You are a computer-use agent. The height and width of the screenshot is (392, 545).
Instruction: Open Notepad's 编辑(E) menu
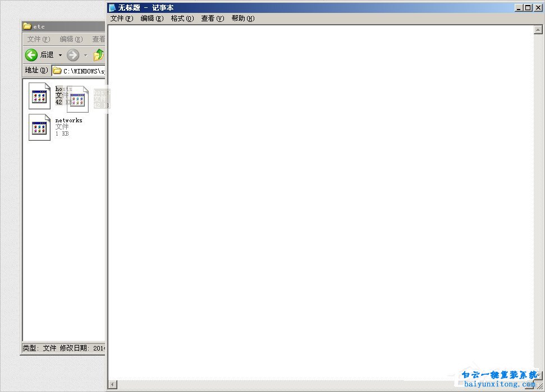[152, 19]
